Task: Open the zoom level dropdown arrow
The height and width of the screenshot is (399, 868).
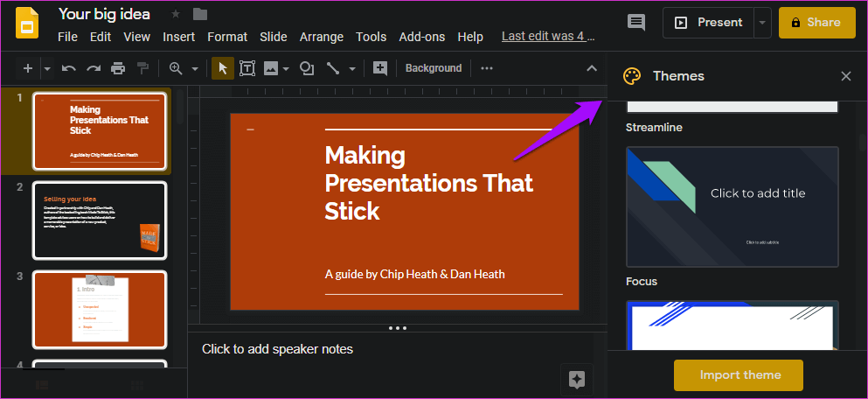Action: coord(195,69)
